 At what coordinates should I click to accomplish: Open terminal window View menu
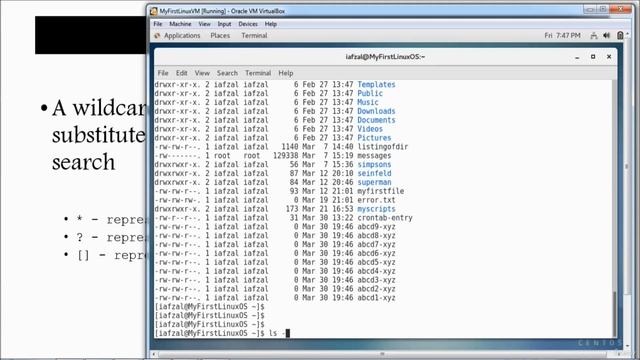[x=202, y=73]
